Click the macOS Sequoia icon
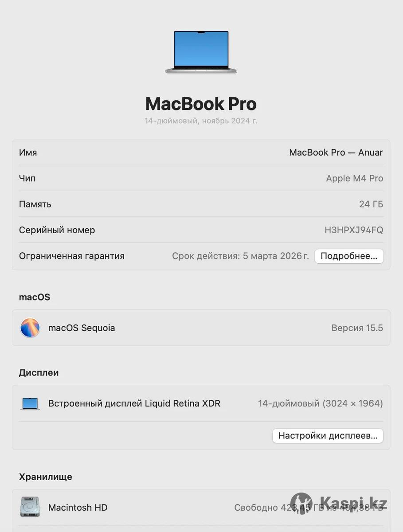 pos(30,328)
